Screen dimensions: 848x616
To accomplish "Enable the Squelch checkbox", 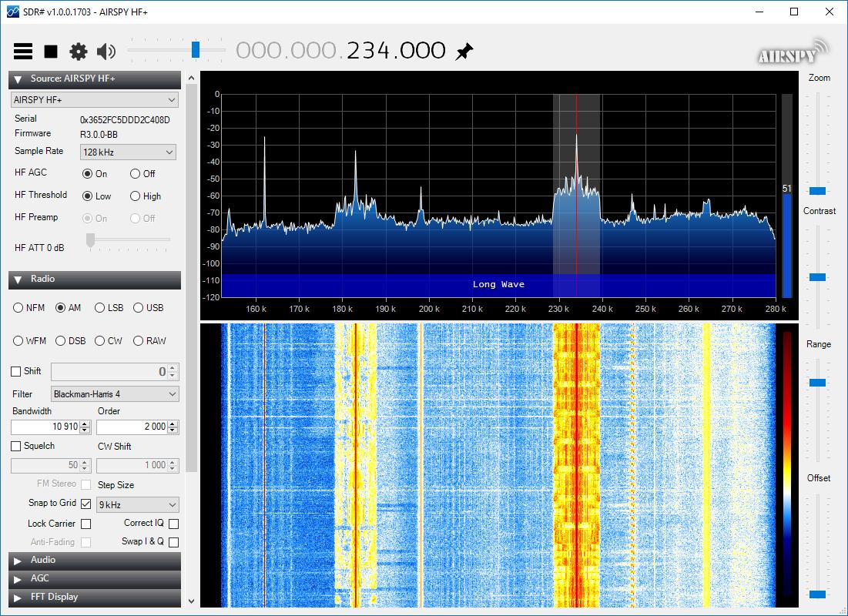I will 15,446.
